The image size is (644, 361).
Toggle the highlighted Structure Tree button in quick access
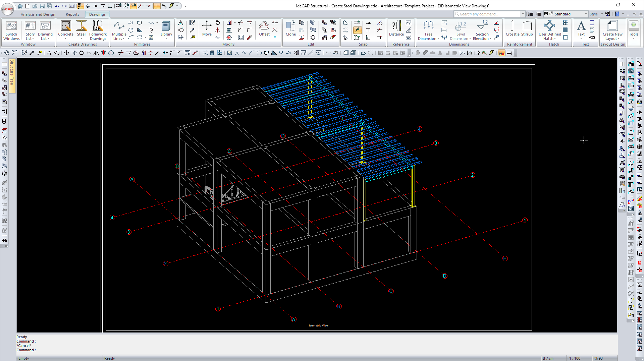[x=80, y=6]
